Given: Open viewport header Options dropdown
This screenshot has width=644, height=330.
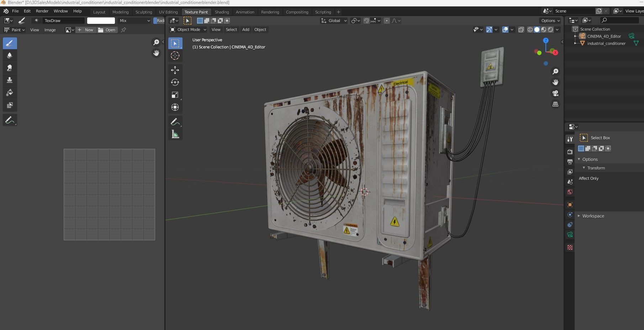Looking at the screenshot, I should tap(550, 21).
